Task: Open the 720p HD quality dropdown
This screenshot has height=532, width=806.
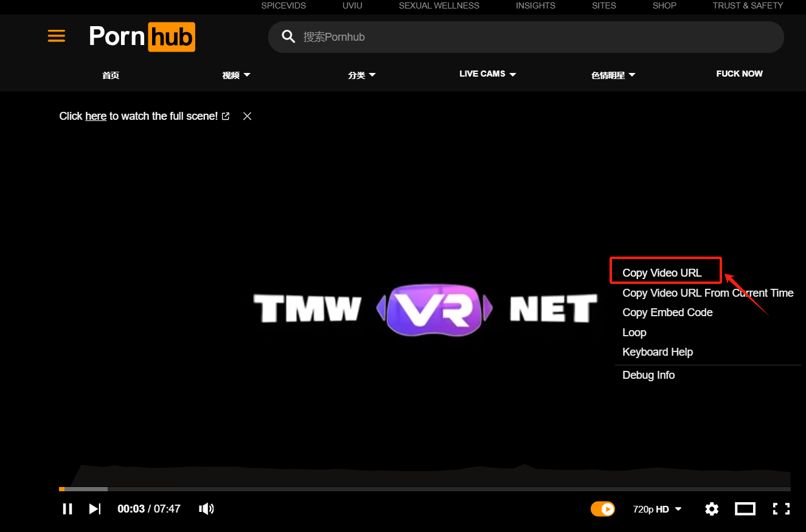Action: pyautogui.click(x=657, y=509)
